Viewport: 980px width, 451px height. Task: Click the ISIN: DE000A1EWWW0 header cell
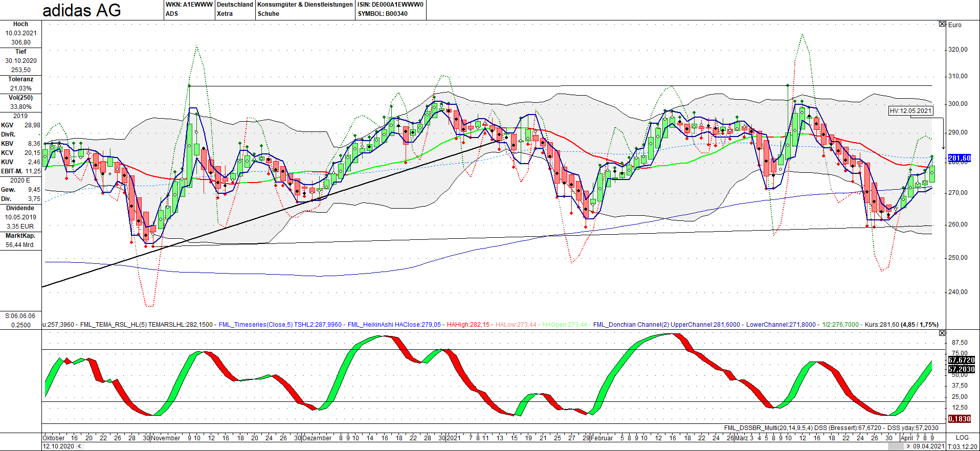coord(391,5)
